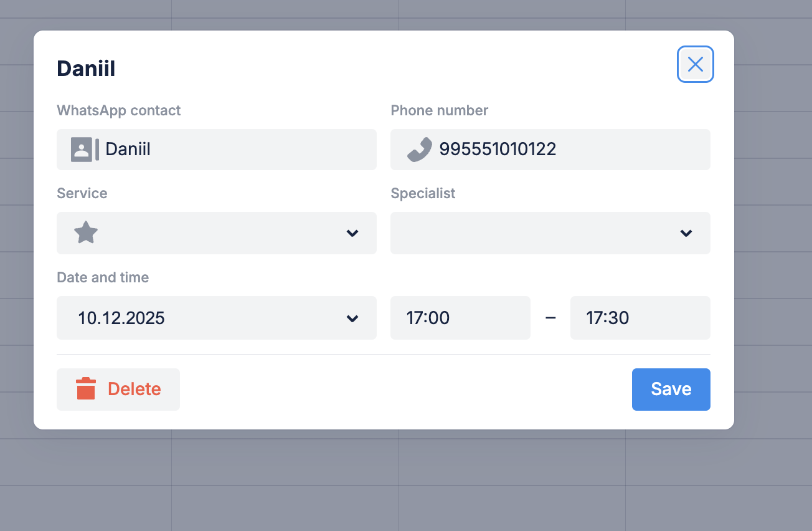Screen dimensions: 812x531
Task: Expand the Service dropdown chevron
Action: [x=352, y=233]
